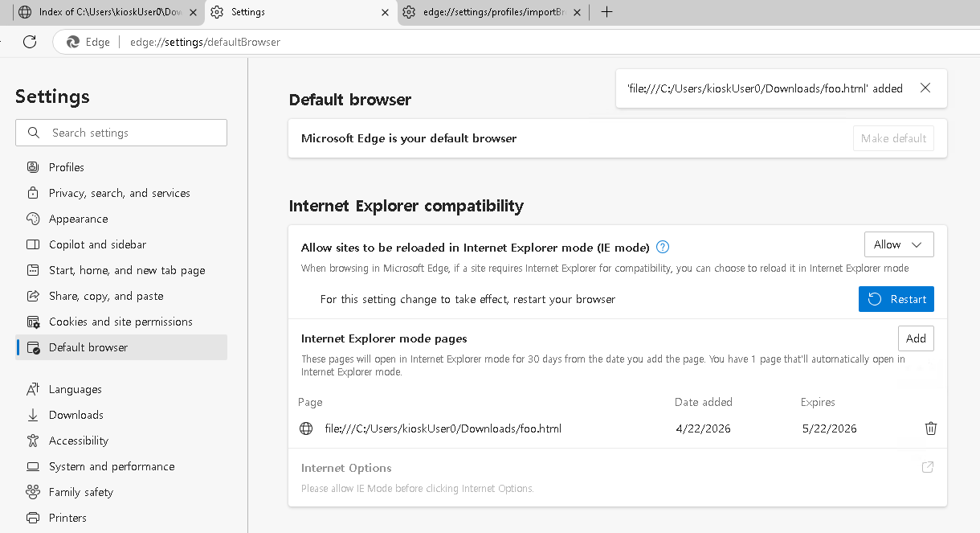Click the Family safety icon
Image resolution: width=980 pixels, height=533 pixels.
(33, 492)
